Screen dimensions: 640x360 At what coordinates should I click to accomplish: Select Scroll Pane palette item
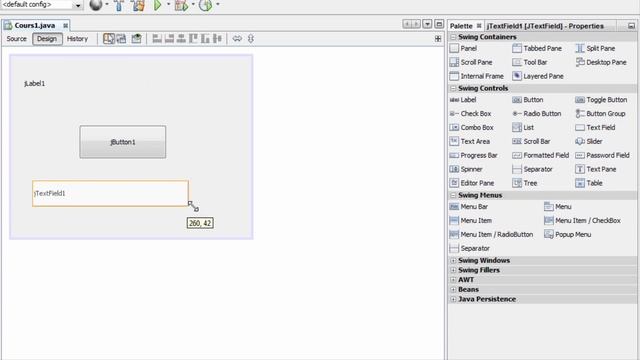[471, 62]
